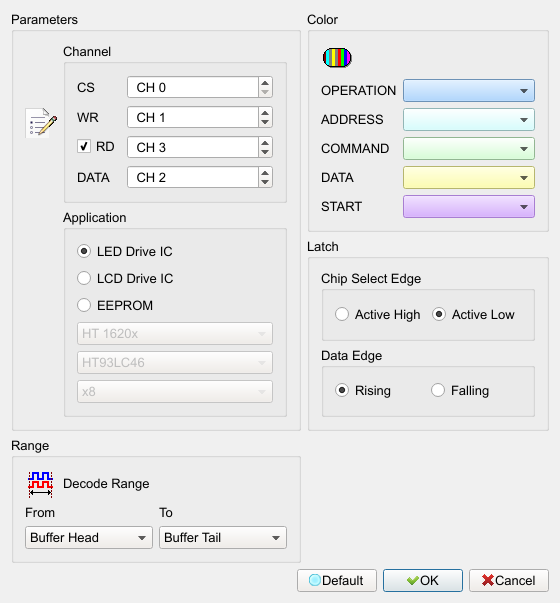Screen dimensions: 560x603
Task: Open the To Buffer Tail dropdown
Action: coord(223,537)
